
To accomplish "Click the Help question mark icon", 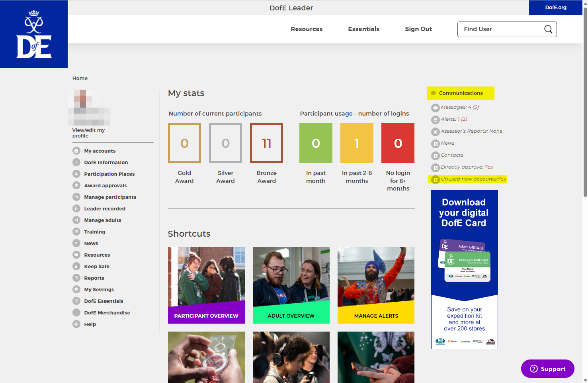I will click(76, 324).
